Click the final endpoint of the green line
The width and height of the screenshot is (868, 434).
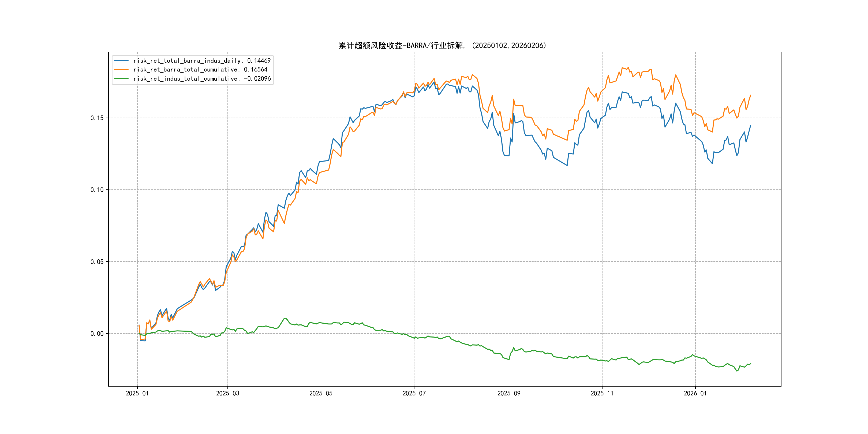click(x=751, y=364)
